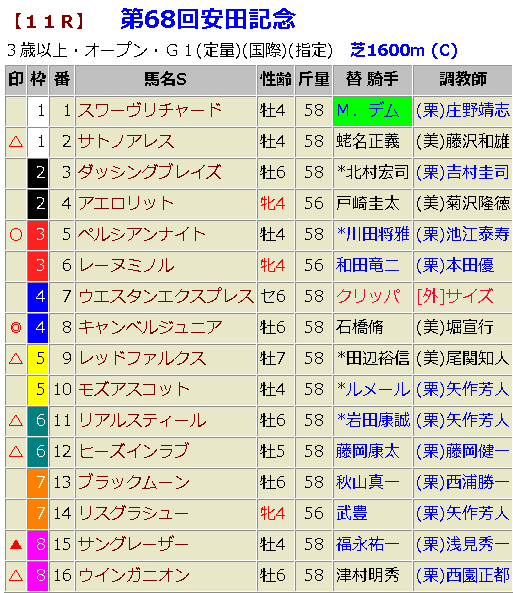The height and width of the screenshot is (593, 513).
Task: Open horse リスグラシュー
Action: (x=133, y=514)
